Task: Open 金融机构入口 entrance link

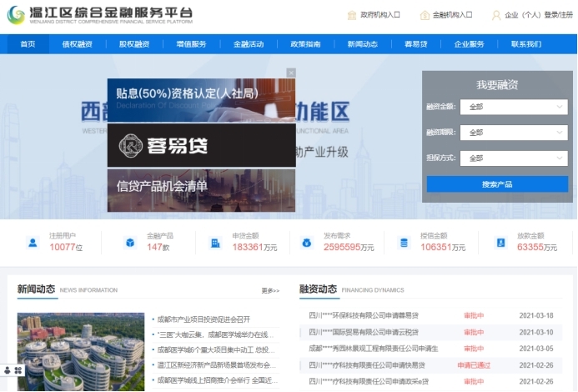Action: pos(446,15)
